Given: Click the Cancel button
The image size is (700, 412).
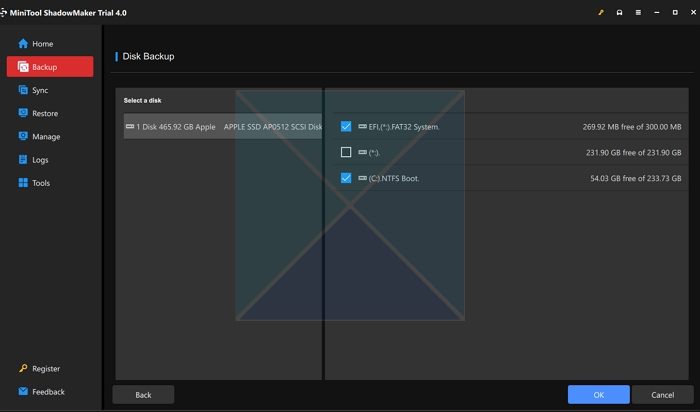Looking at the screenshot, I should [662, 395].
